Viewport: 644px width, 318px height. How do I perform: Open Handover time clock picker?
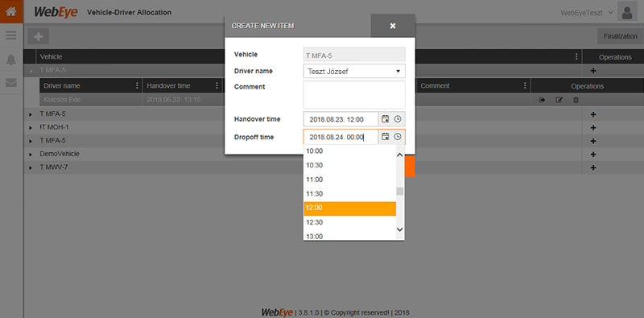[397, 119]
